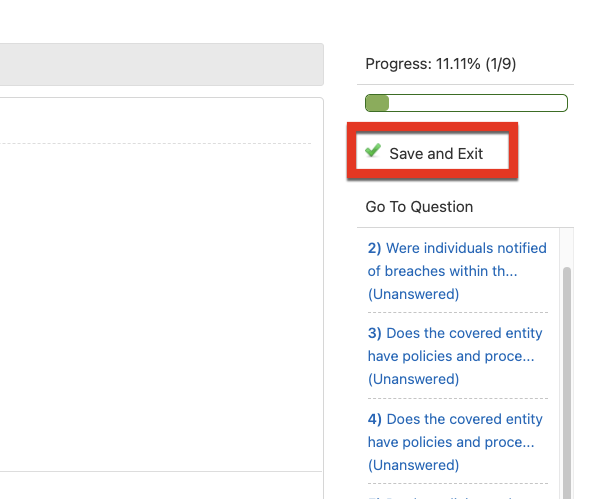Screen dimensions: 594x499
Task: Select the Progress 11.11% (1/9) label
Action: pos(441,64)
